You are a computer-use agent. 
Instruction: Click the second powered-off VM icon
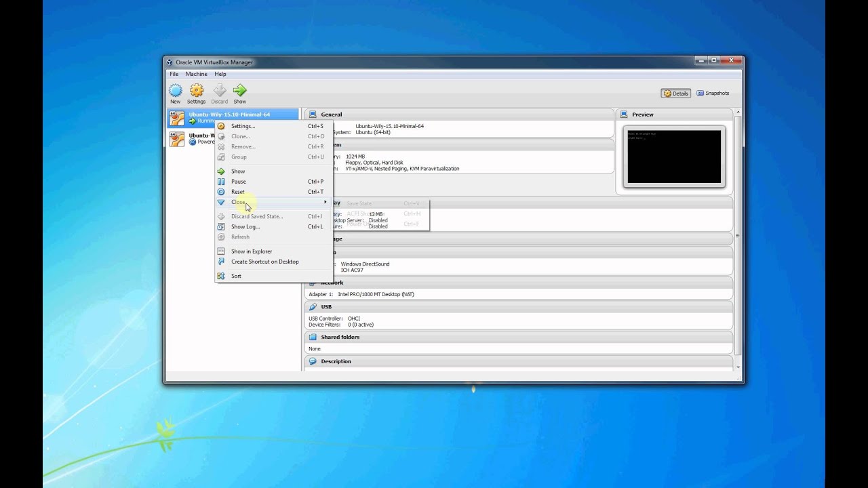click(x=177, y=139)
